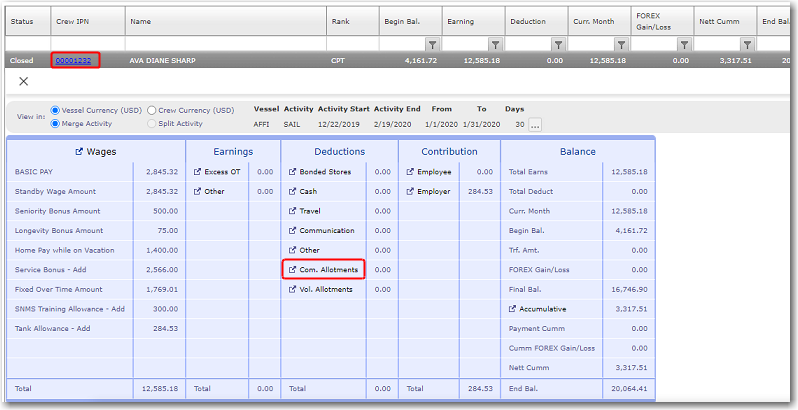Screen dimensions: 798x410
Task: Open Cash deduction link icon
Action: (292, 191)
